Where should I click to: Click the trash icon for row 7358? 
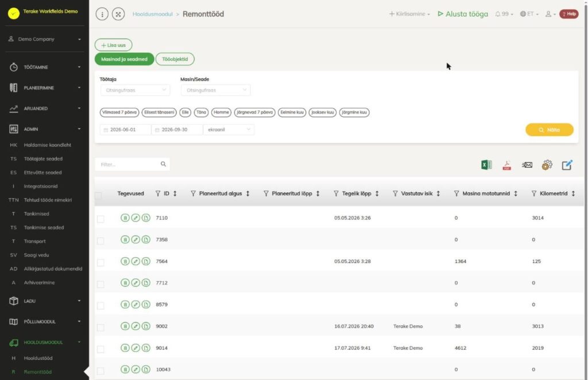tap(125, 239)
